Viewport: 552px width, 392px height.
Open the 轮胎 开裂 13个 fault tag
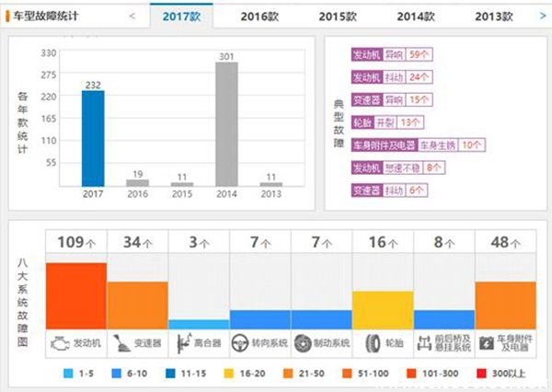point(388,121)
